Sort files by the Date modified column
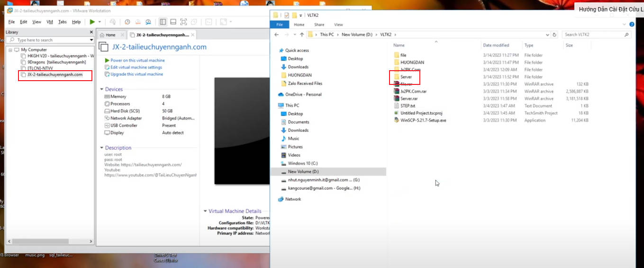Image resolution: width=644 pixels, height=268 pixels. click(x=496, y=45)
